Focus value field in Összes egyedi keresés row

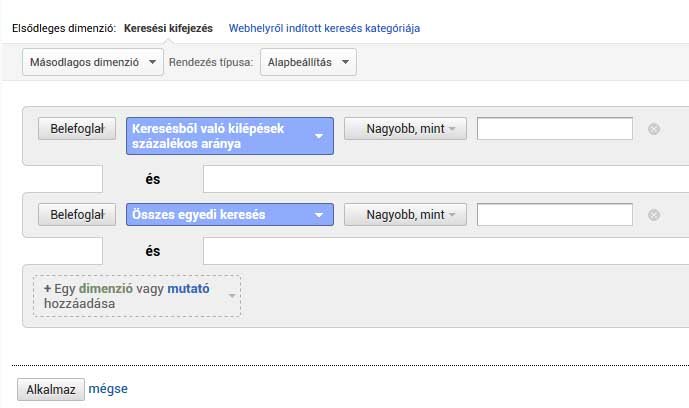[x=555, y=214]
